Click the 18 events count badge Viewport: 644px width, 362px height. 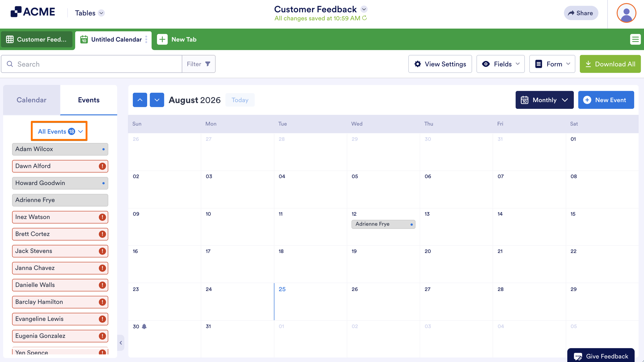point(71,131)
